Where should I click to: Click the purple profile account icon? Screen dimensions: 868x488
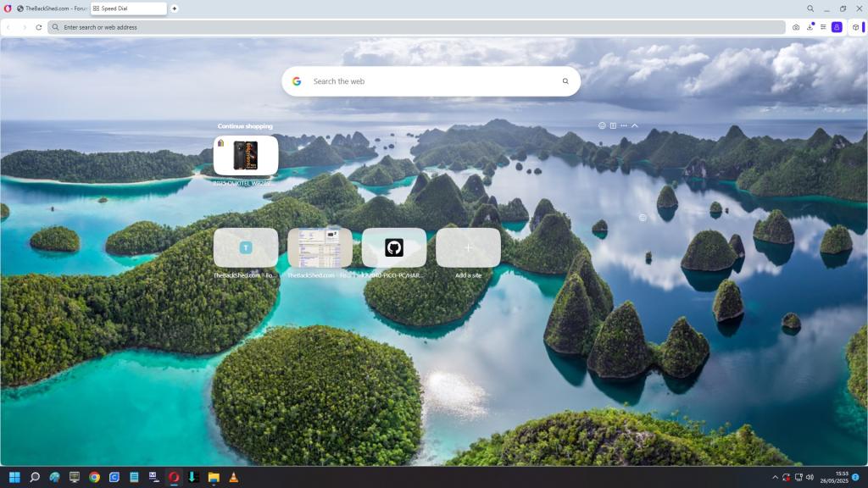point(837,27)
